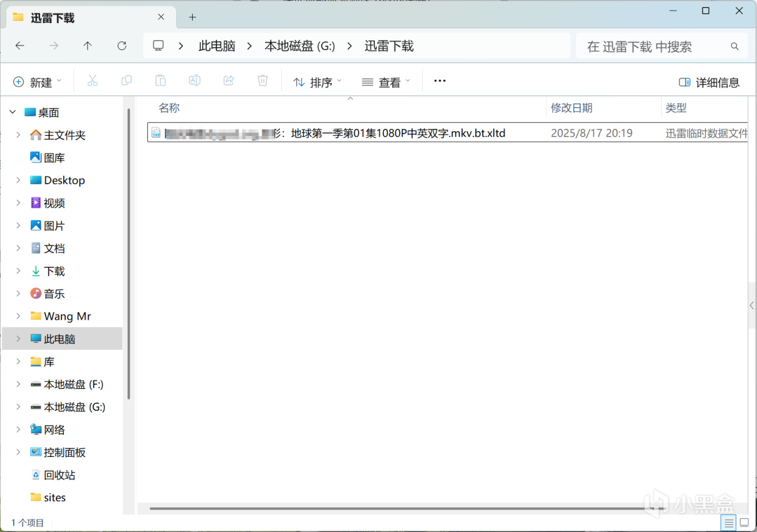Sort by the 修改日期 column header
This screenshot has height=532, width=757.
572,108
